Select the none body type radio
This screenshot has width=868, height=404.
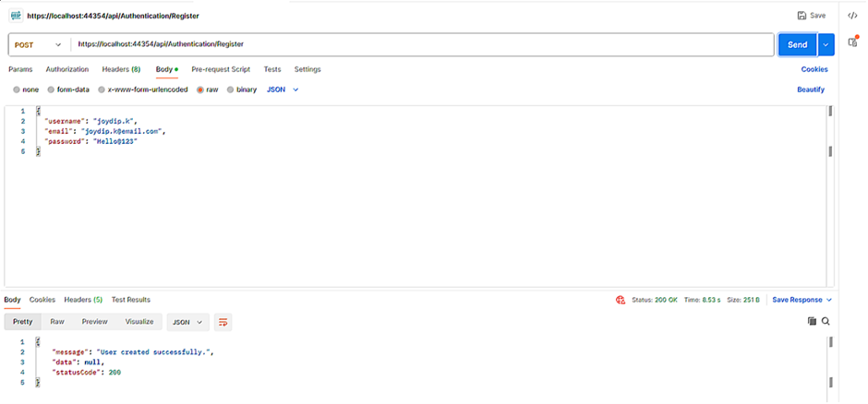point(17,89)
